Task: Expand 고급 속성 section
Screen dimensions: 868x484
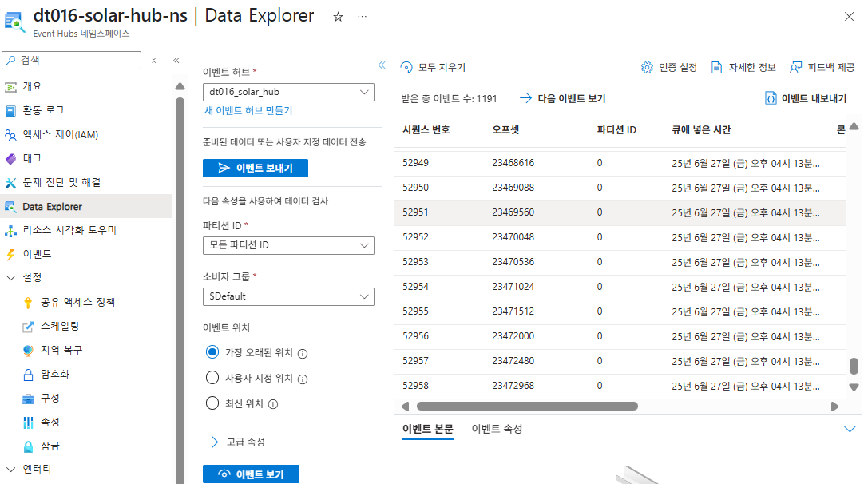Action: tap(238, 442)
